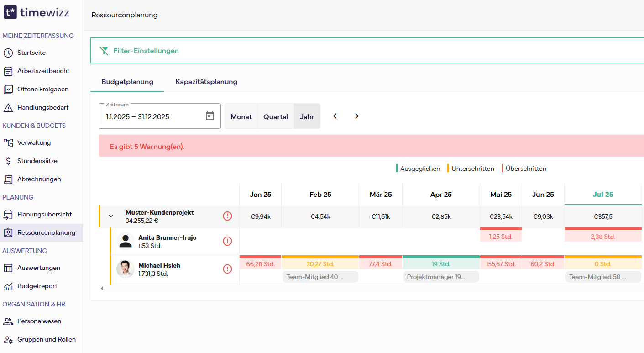Go to the next period with the right chevron
This screenshot has width=644, height=353.
click(x=356, y=116)
